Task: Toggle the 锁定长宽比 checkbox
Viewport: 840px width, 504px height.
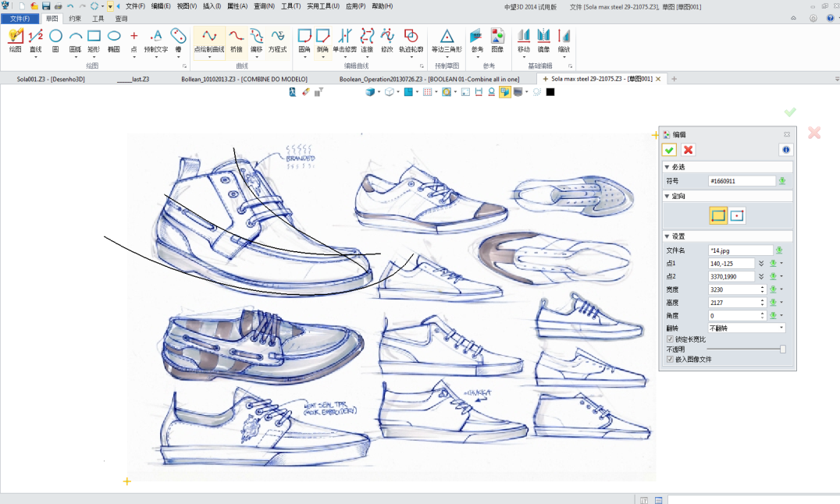Action: click(670, 339)
